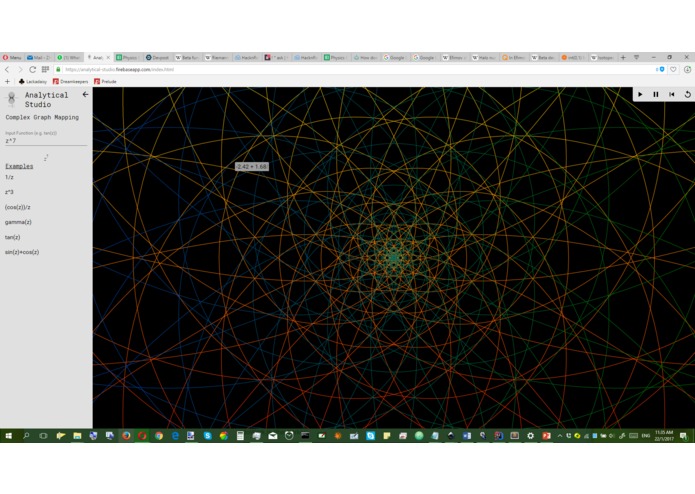Switch to the WhatsApp tab with green icon
This screenshot has width=695, height=494.
click(69, 58)
